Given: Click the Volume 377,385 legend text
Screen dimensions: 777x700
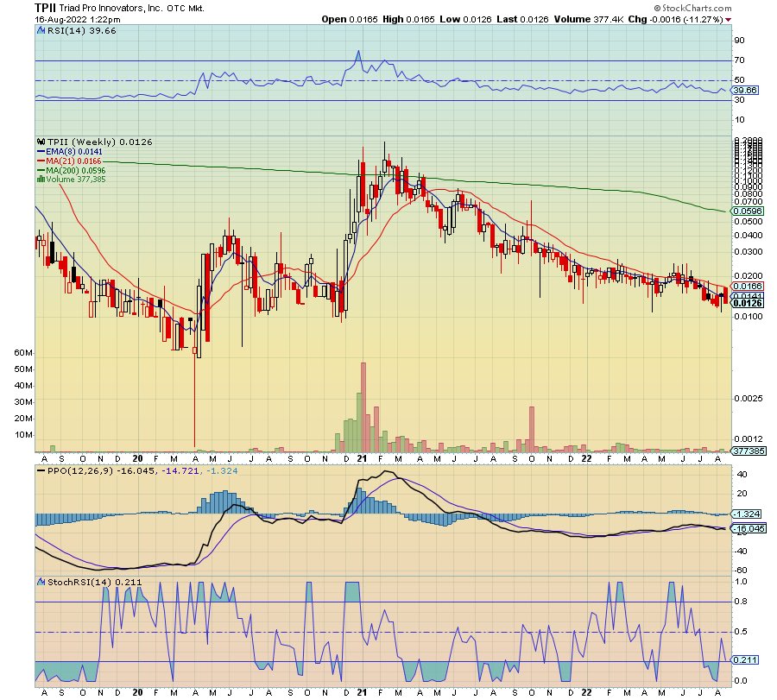Looking at the screenshot, I should (76, 180).
